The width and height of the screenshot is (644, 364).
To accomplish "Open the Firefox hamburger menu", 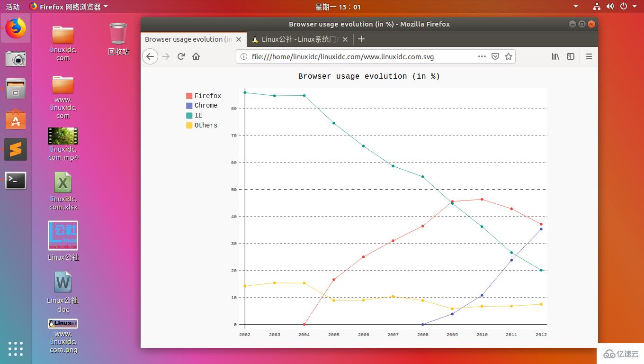I will 589,56.
